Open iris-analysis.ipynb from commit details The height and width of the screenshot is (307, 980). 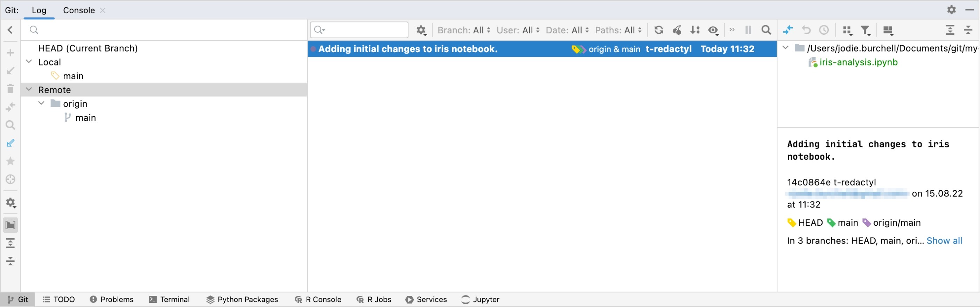(x=858, y=62)
